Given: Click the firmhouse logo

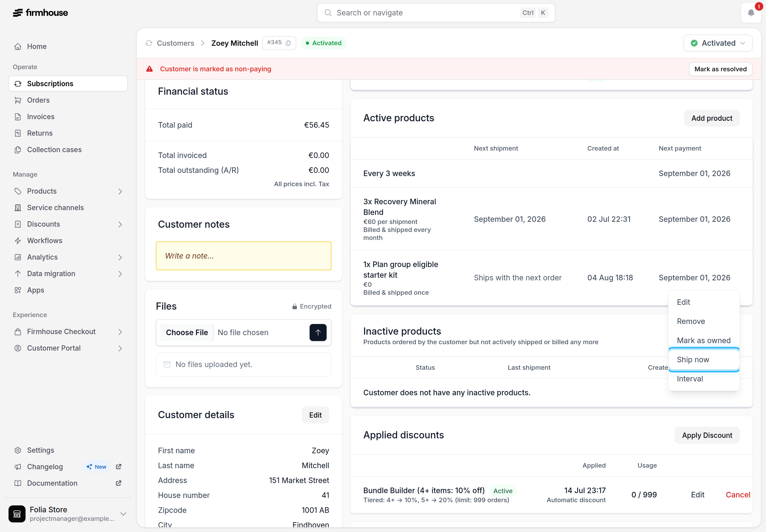Looking at the screenshot, I should click(40, 13).
